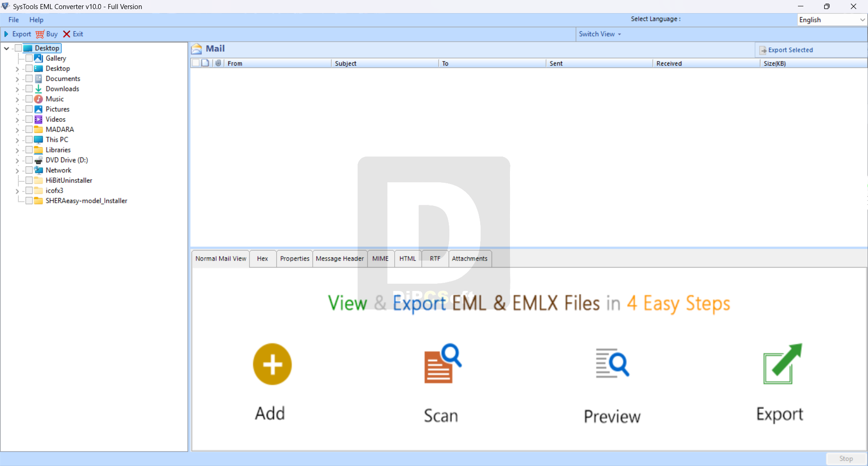The image size is (868, 466).
Task: Expand the This PC tree node
Action: 17,140
